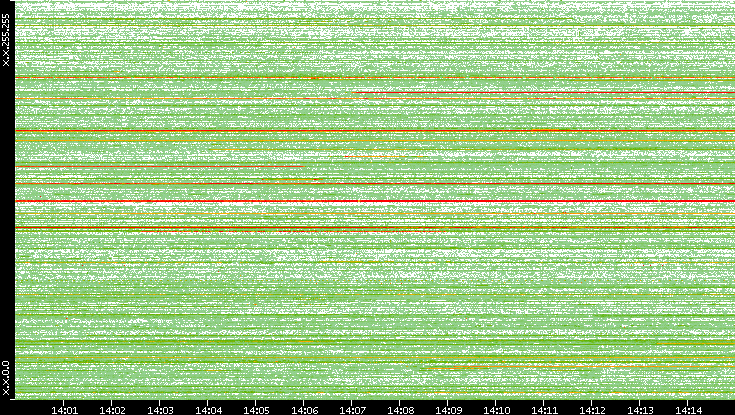The height and width of the screenshot is (415, 735).
Task: Click the 14:07 time axis label
Action: tap(352, 410)
